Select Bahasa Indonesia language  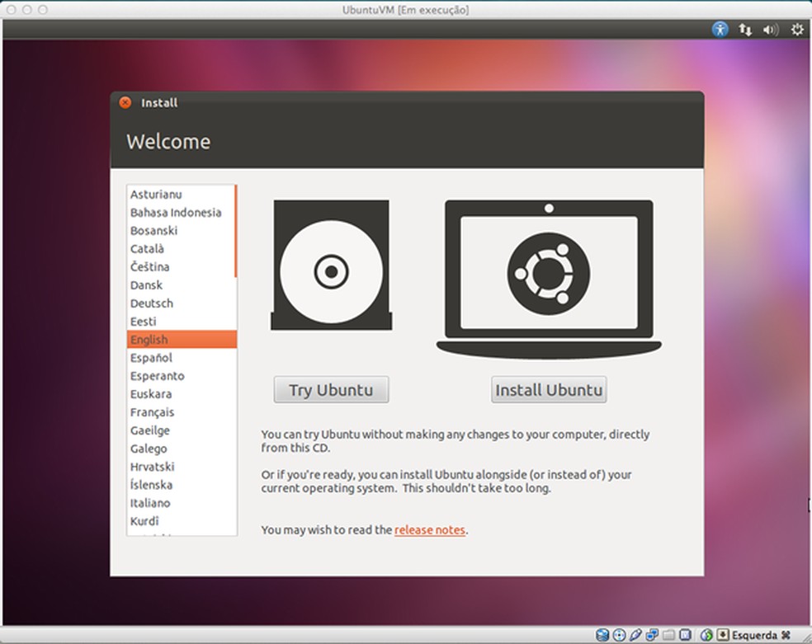coord(181,213)
